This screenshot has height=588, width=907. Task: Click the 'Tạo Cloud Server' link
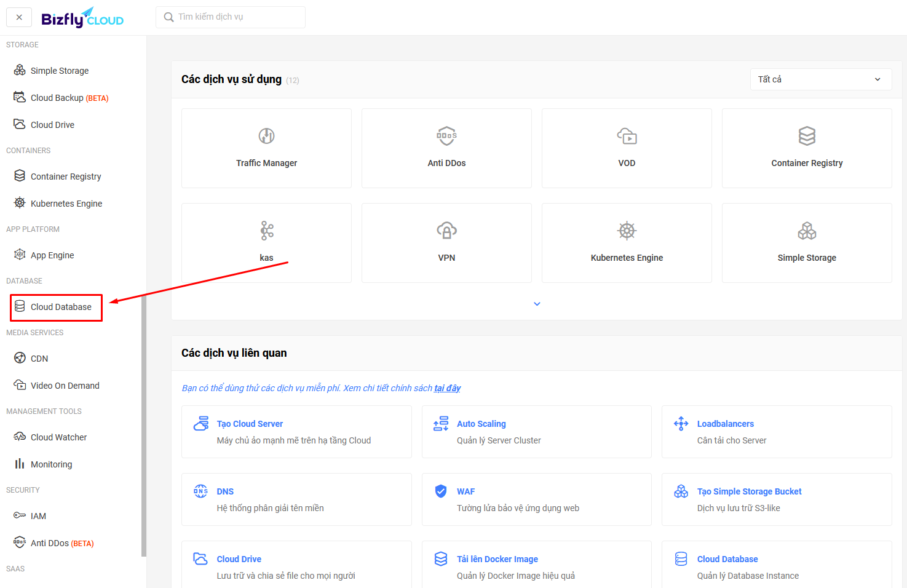coord(250,424)
